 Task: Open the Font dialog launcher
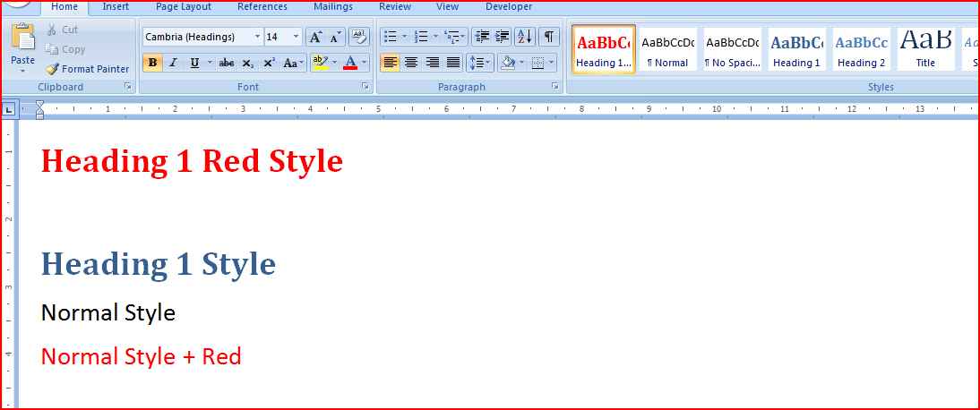365,87
